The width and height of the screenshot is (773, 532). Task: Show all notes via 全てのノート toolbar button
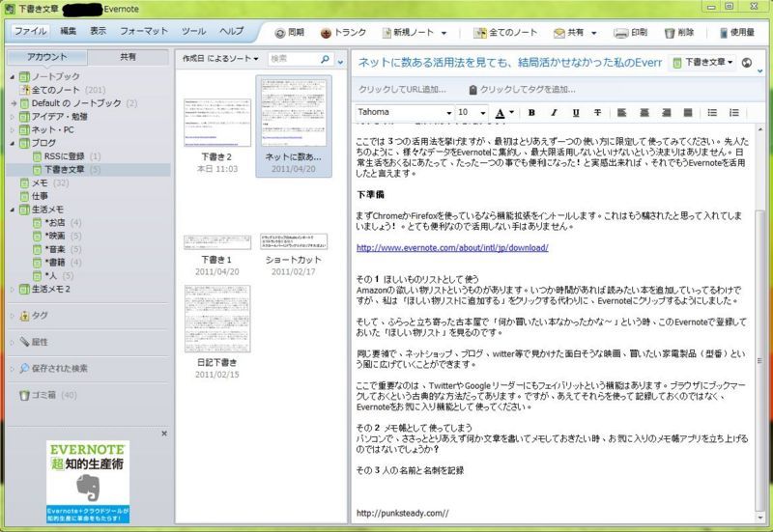click(505, 33)
